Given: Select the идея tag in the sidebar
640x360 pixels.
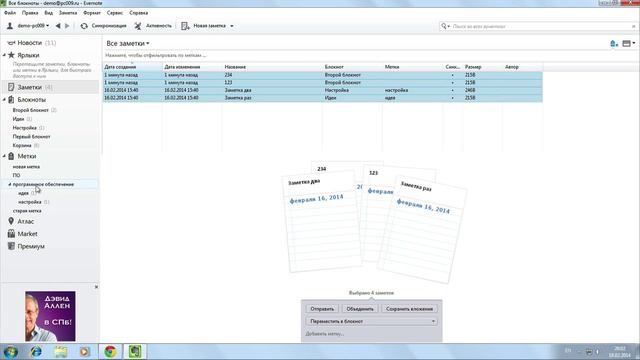Looking at the screenshot, I should (23, 193).
